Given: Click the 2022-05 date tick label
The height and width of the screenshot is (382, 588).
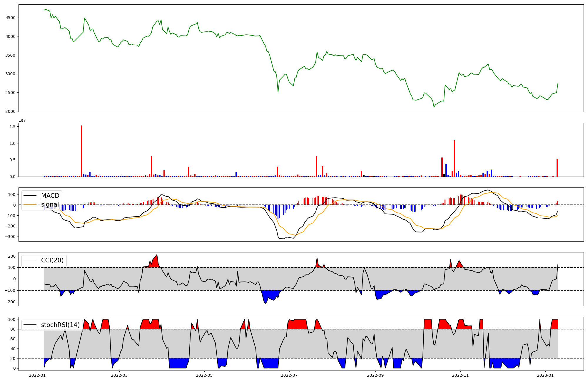Looking at the screenshot, I should click(x=204, y=375).
